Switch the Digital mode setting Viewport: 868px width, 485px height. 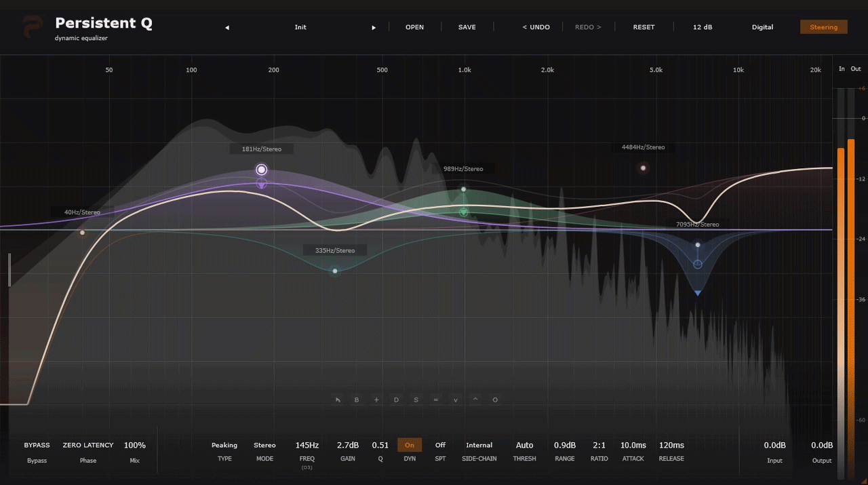click(x=762, y=27)
